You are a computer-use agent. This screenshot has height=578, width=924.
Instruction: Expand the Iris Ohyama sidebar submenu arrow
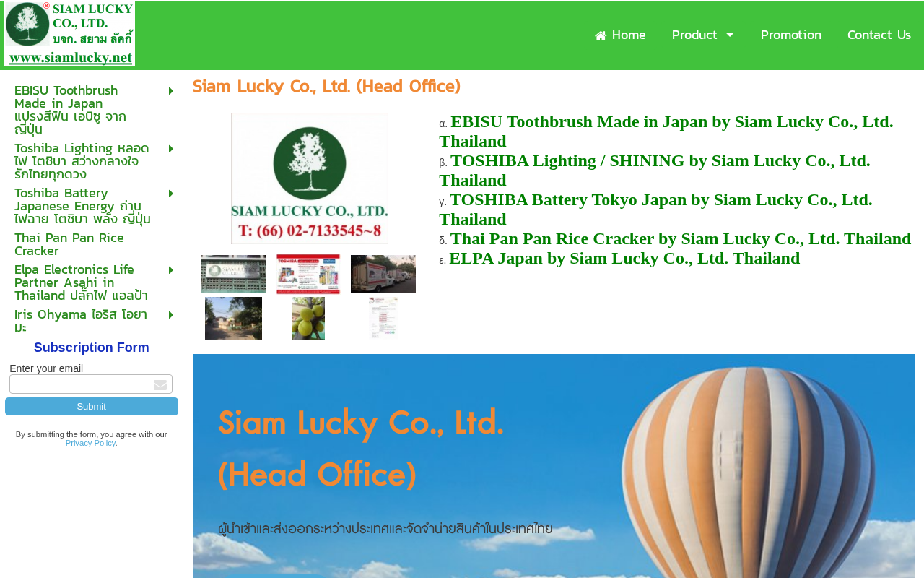(x=171, y=315)
